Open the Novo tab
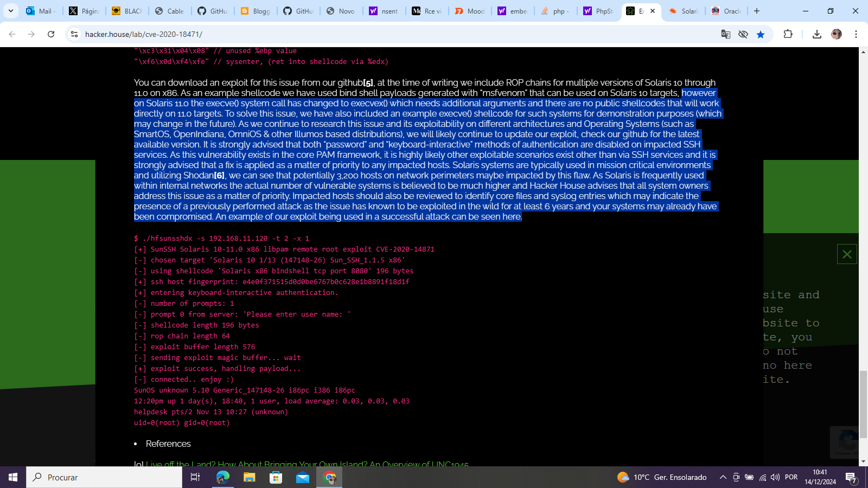 (x=341, y=11)
